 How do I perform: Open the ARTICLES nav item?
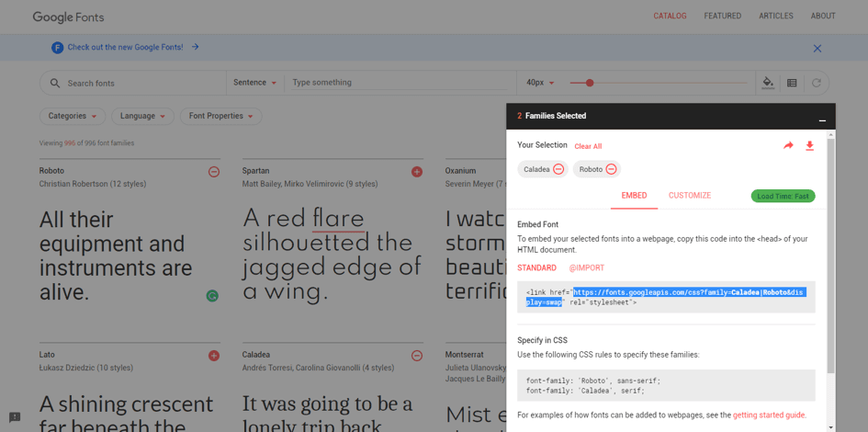(x=775, y=16)
